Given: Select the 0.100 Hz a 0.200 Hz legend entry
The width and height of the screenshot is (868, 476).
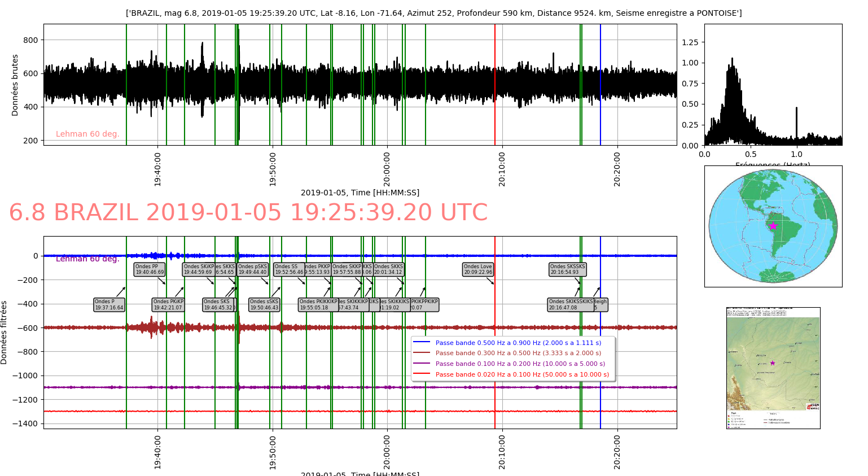Looking at the screenshot, I should 520,364.
